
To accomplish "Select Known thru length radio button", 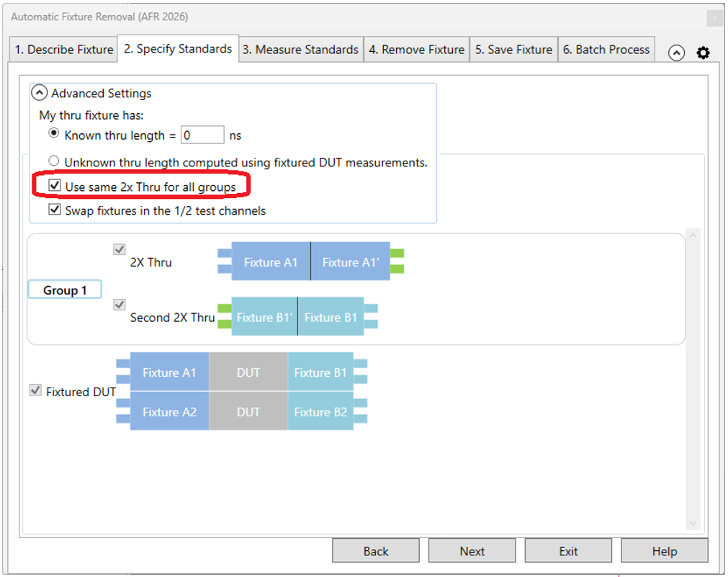I will 53,134.
